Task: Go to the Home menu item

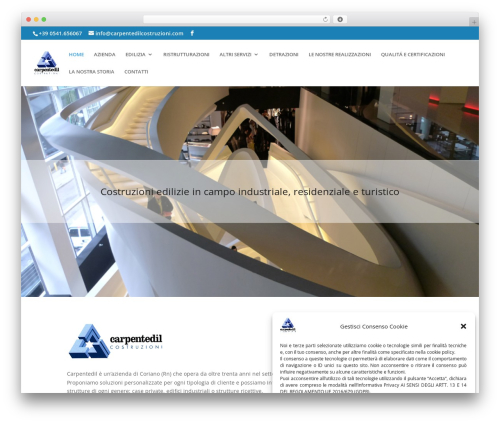Action: [x=76, y=54]
